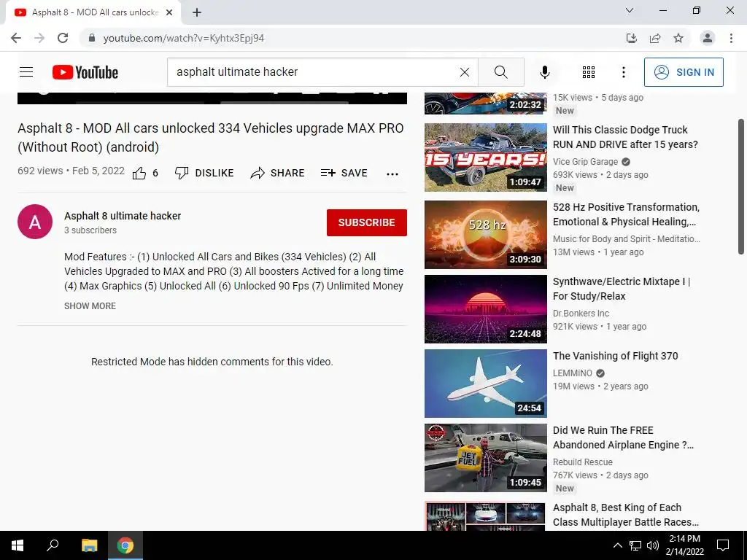Click the address bar URL
The height and width of the screenshot is (560, 747).
183,38
